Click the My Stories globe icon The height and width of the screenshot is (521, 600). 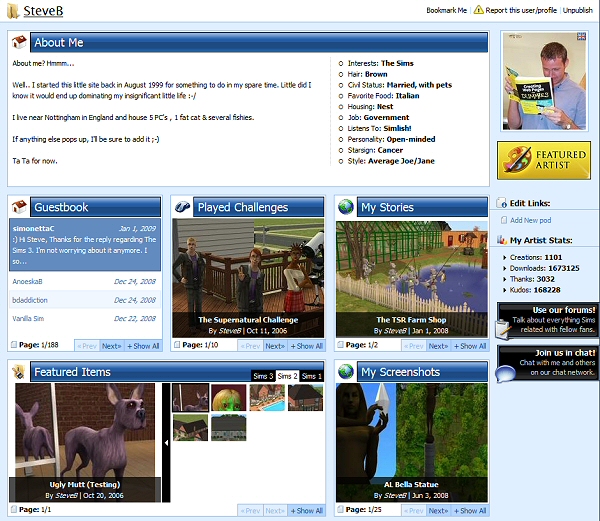[346, 207]
